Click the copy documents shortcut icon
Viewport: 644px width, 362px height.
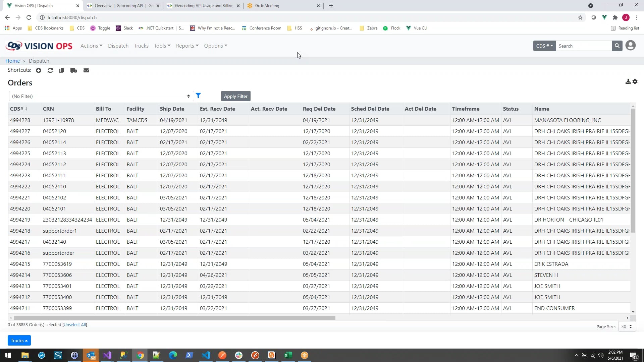62,70
